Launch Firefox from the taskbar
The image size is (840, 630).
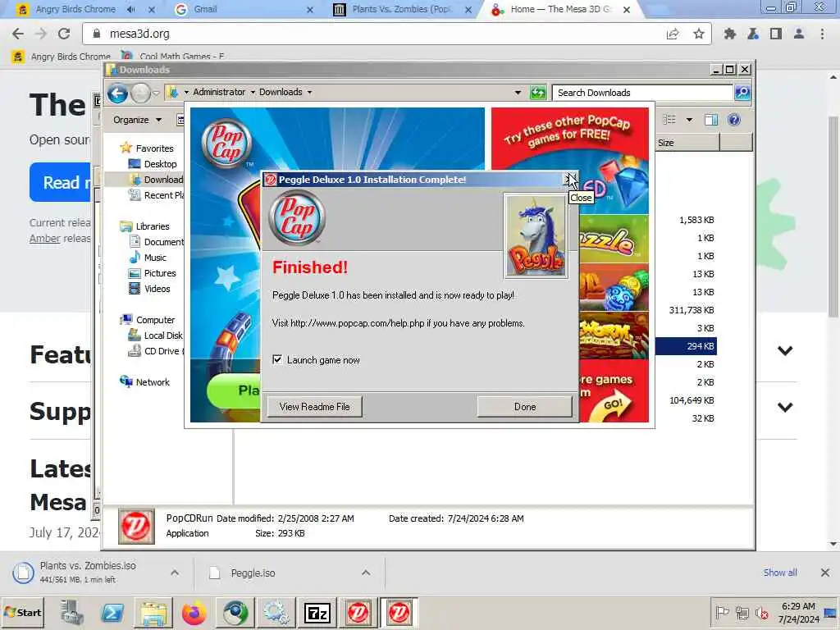[194, 612]
